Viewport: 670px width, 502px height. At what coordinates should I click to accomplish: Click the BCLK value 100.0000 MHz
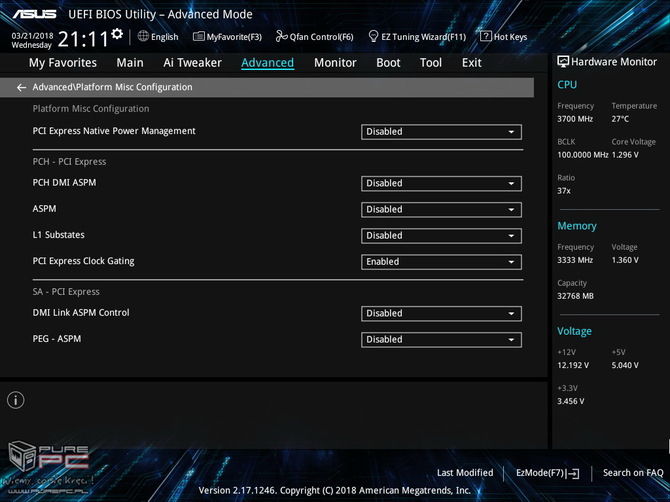583,155
